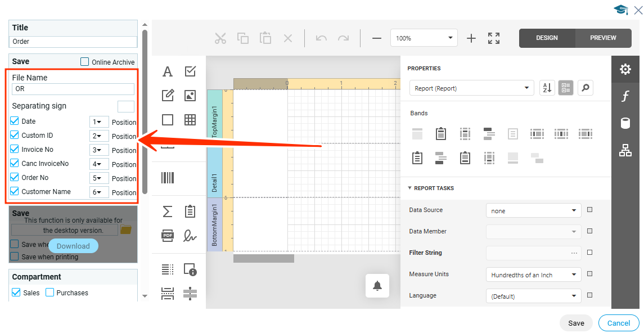
Task: Uncheck the Invoice No checkbox
Action: click(x=15, y=150)
